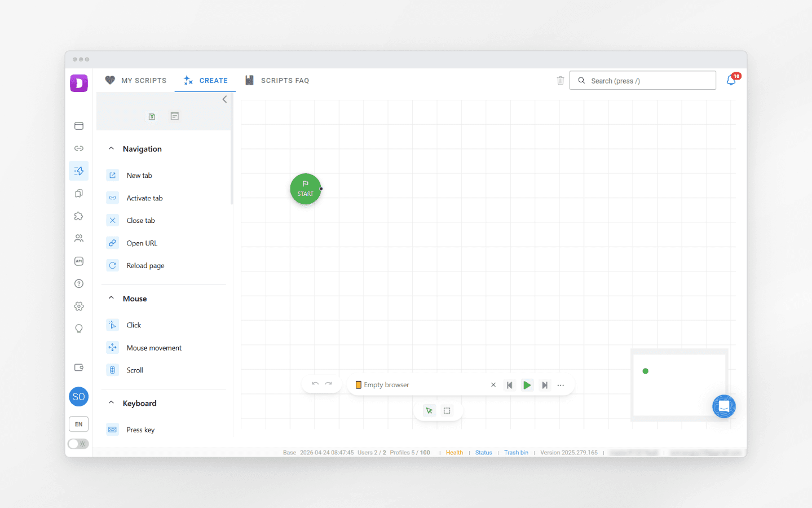Switch to the Create tab
Image resolution: width=812 pixels, height=508 pixels.
(205, 81)
